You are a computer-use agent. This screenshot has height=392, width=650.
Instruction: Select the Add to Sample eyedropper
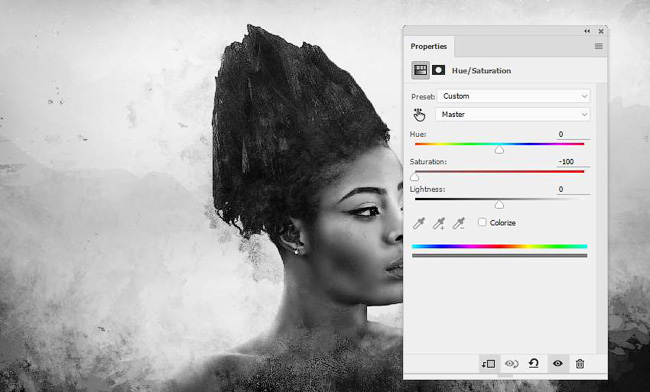tap(439, 223)
